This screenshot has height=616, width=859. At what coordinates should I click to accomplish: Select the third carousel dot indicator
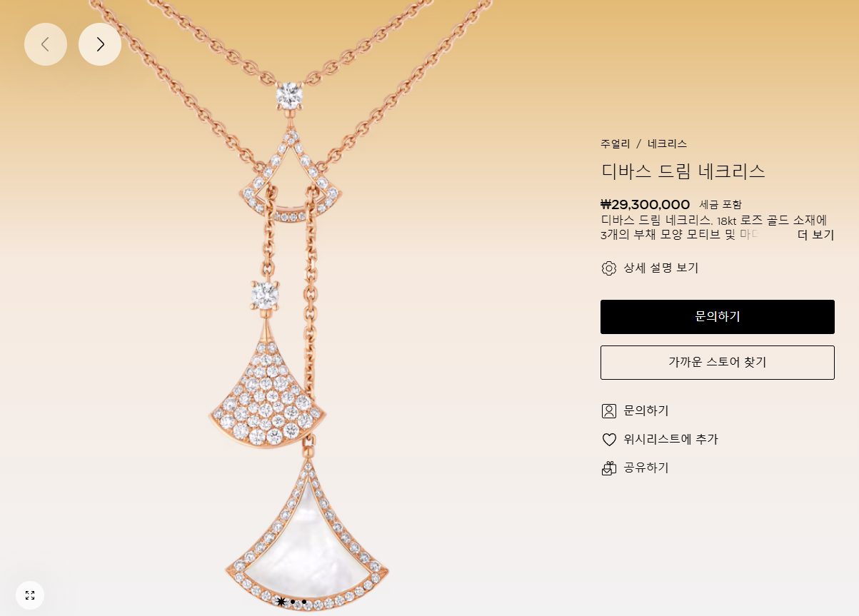pyautogui.click(x=304, y=602)
